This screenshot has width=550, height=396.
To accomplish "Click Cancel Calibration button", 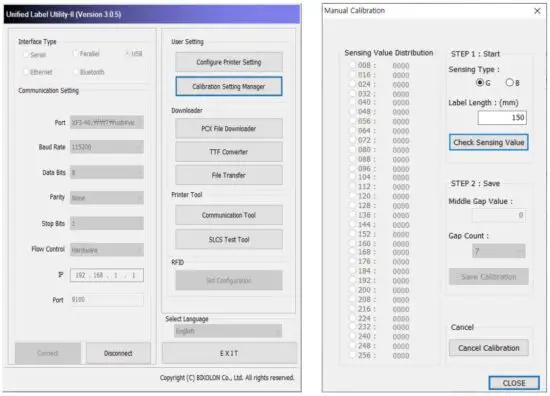I will click(489, 348).
